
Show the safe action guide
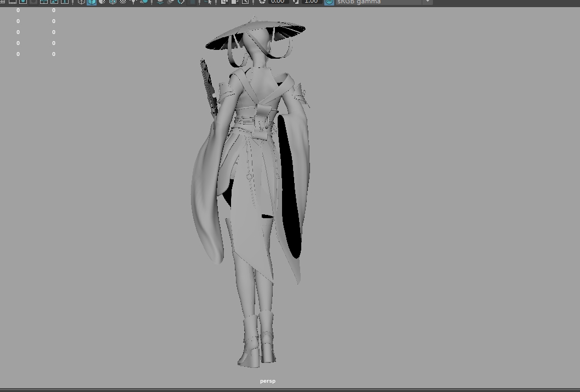click(54, 2)
